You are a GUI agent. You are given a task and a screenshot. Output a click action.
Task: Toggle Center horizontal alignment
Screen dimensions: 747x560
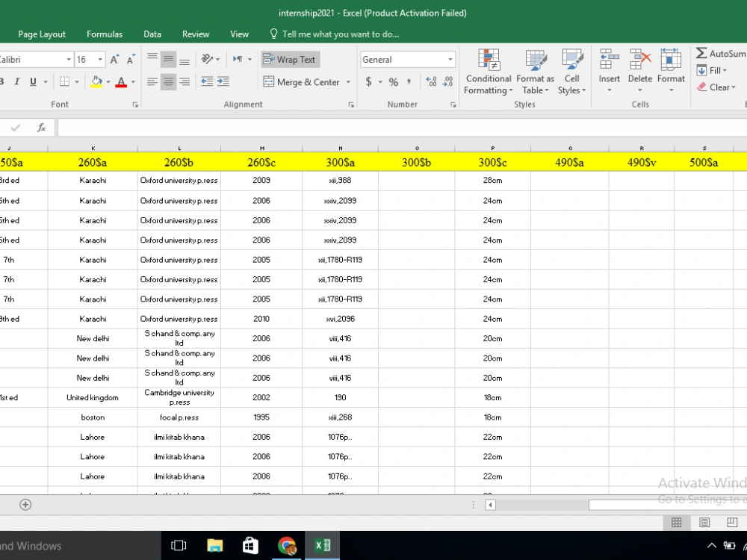tap(168, 82)
